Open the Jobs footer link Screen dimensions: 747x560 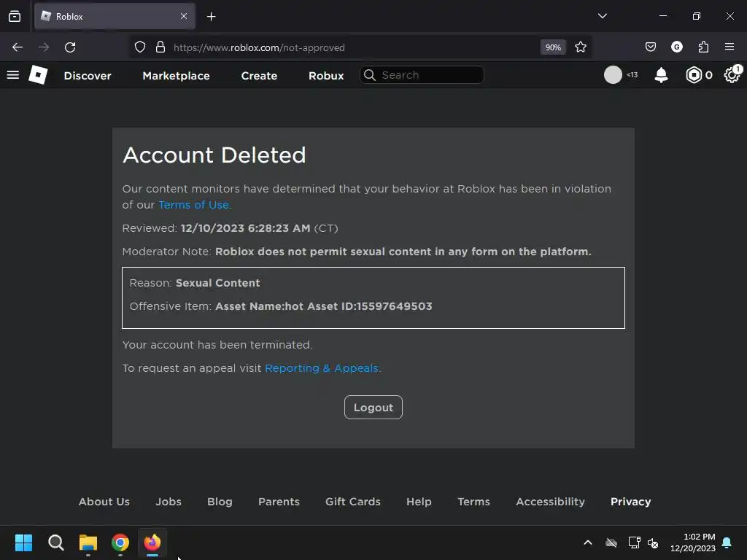click(169, 502)
